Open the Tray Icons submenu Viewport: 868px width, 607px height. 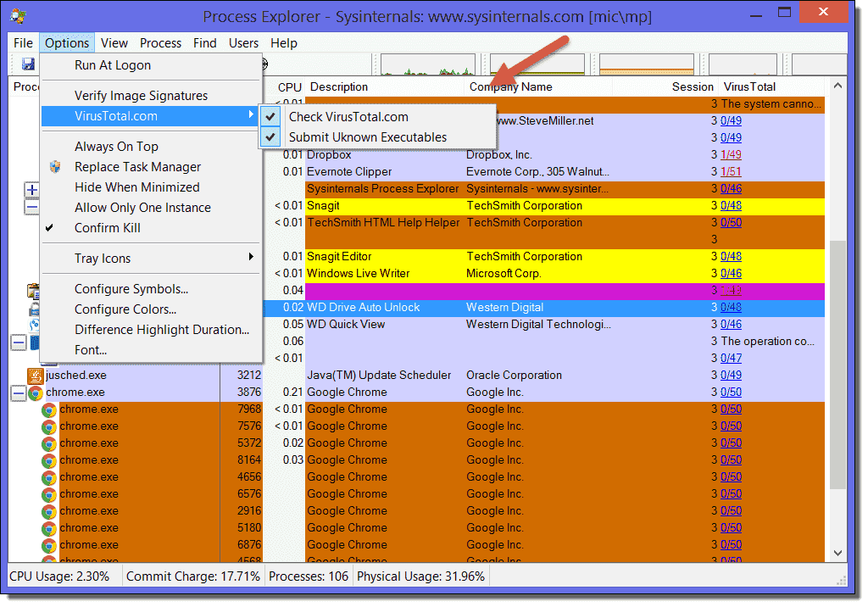coord(151,259)
